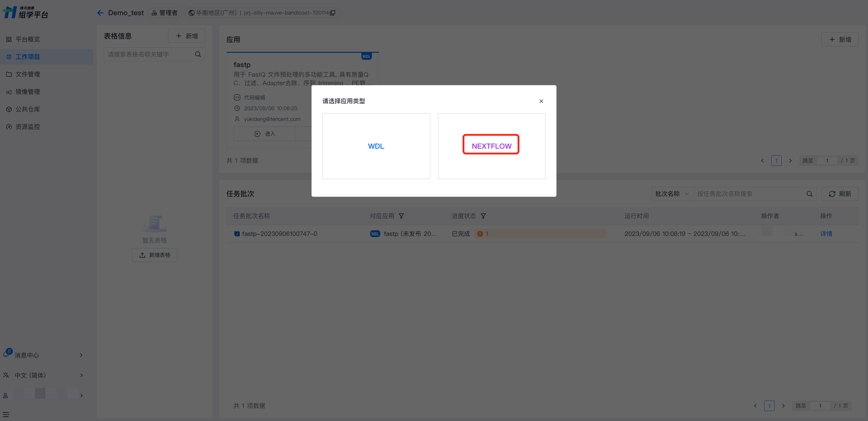Go to 镜像管理 in the sidebar
This screenshot has height=421, width=868.
pos(28,92)
